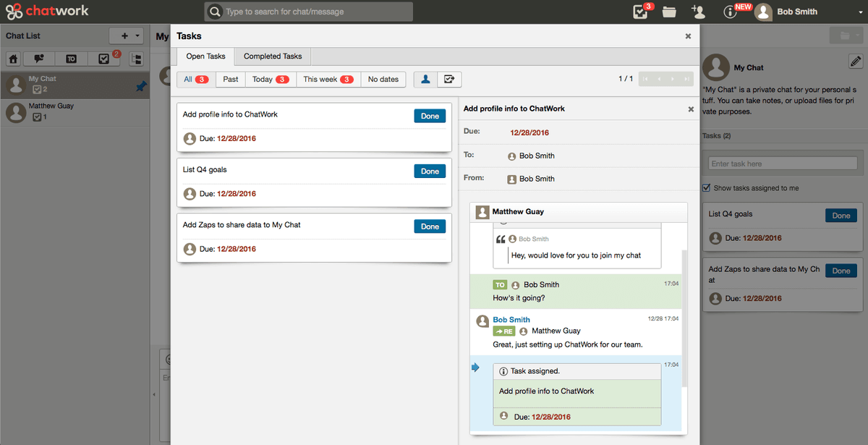This screenshot has height=445, width=868.
Task: Click the search chat/message field
Action: pos(309,12)
